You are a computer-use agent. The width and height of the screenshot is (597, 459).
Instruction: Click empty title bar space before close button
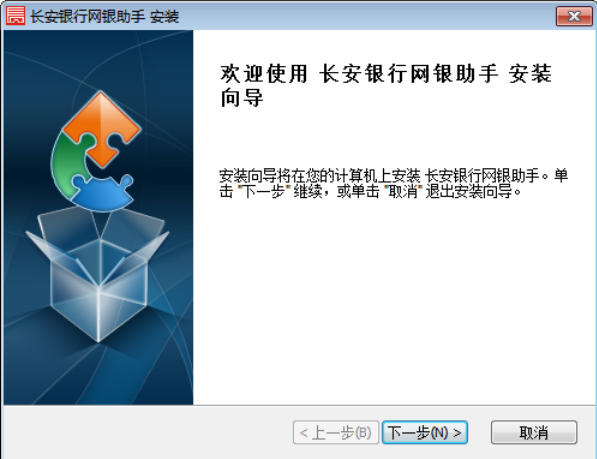pos(366,16)
